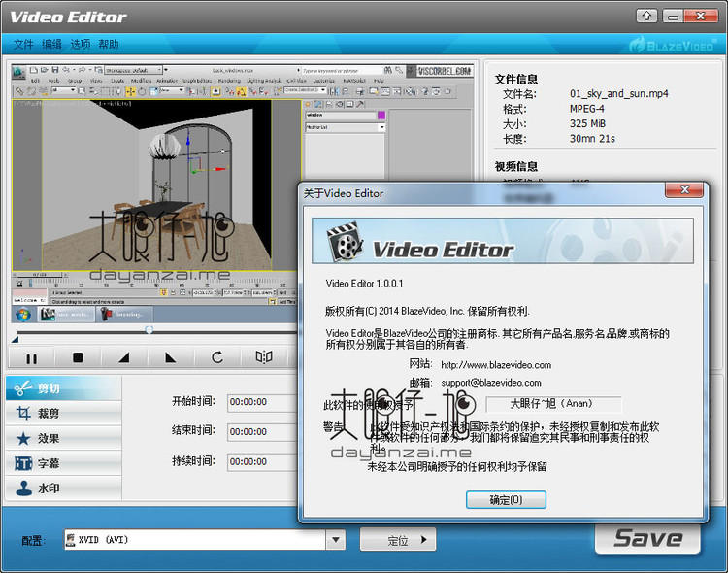Close the 关于Video Editor dialog
This screenshot has width=728, height=573.
point(684,189)
